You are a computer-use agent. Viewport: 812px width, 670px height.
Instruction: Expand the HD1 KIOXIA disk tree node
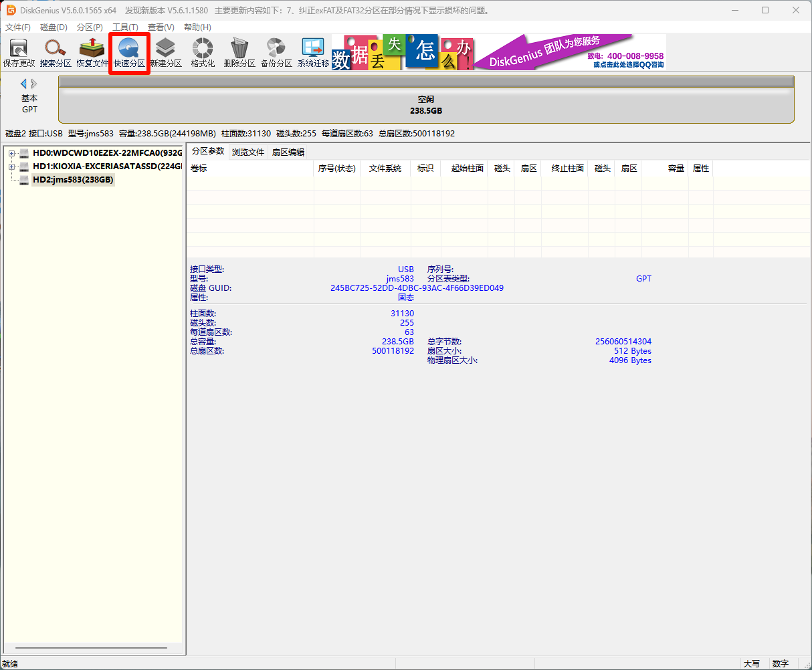pyautogui.click(x=11, y=166)
